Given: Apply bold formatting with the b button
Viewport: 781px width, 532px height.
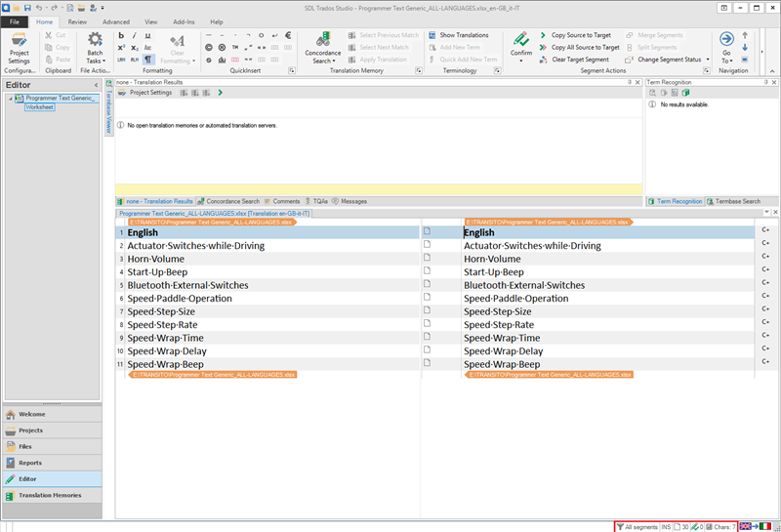Looking at the screenshot, I should coord(121,35).
